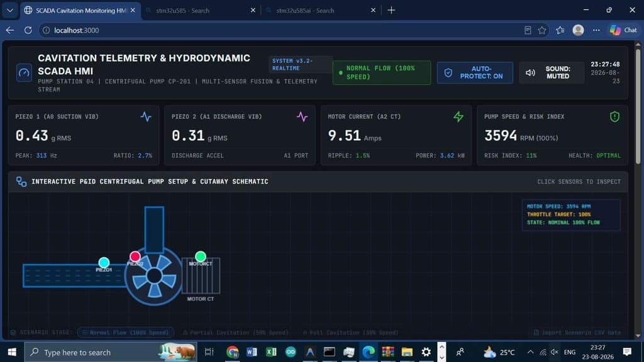Add this page to favorites with the star
This screenshot has width=644, height=362.
pos(542,30)
